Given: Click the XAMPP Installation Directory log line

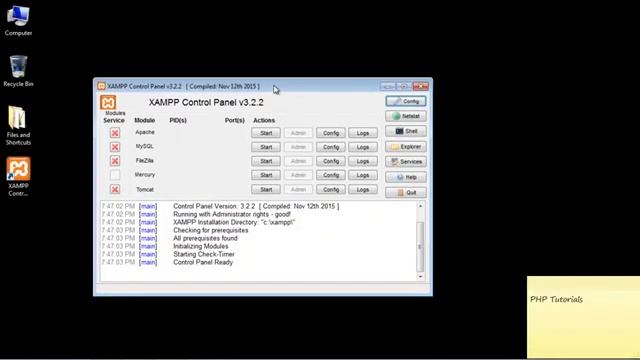Looking at the screenshot, I should pyautogui.click(x=234, y=222).
